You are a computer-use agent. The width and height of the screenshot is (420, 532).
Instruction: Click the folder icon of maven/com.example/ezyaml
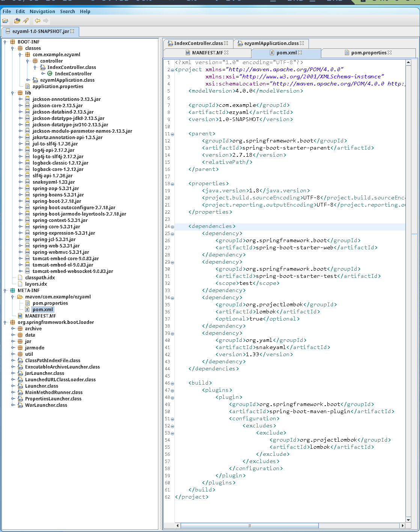(20, 297)
